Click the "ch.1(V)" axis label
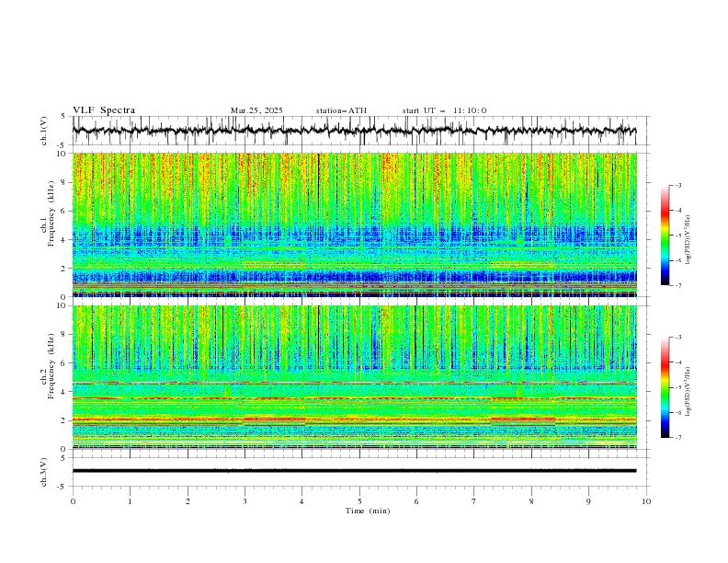728x563 pixels. pos(44,131)
